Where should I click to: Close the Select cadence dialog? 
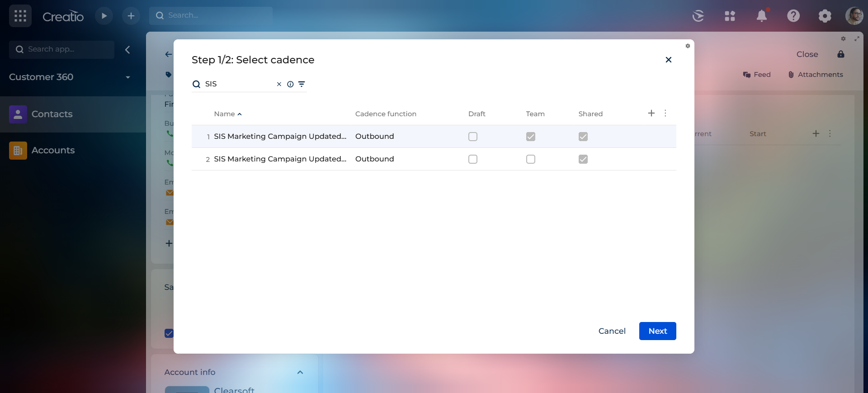point(669,60)
